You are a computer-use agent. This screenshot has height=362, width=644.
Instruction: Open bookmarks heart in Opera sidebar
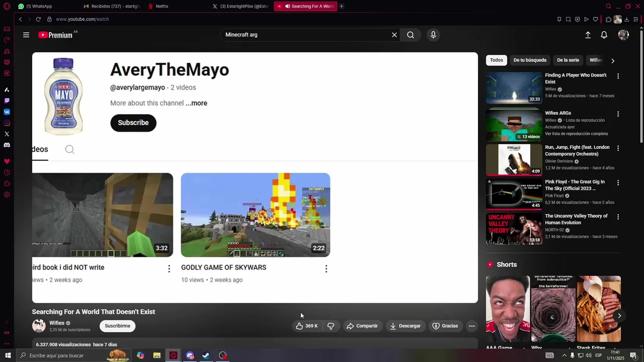pyautogui.click(x=7, y=161)
